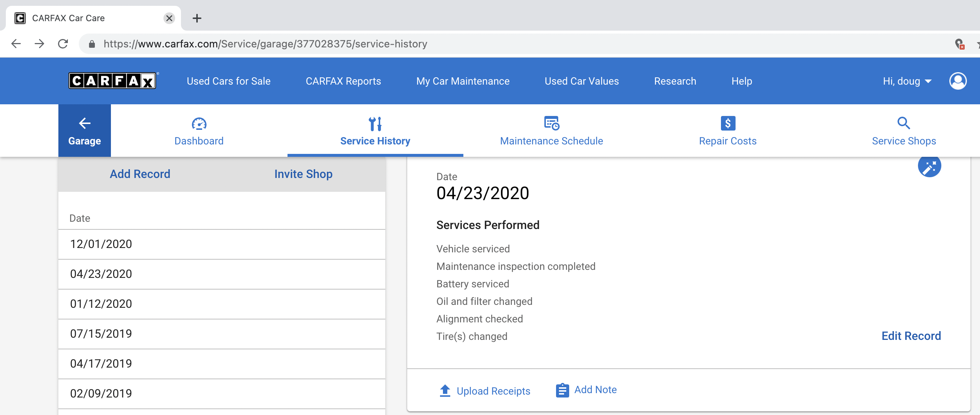Image resolution: width=980 pixels, height=415 pixels.
Task: Select the 02/09/2019 service record
Action: 222,393
